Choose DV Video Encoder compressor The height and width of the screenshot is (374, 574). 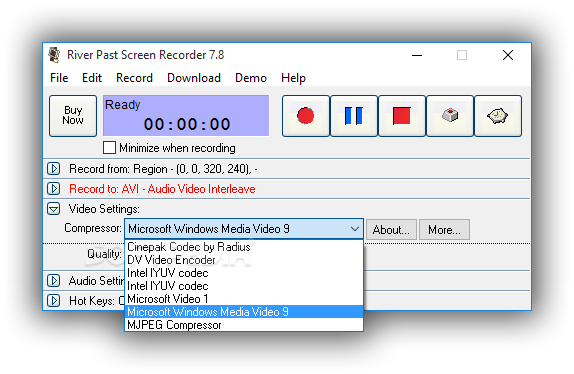[244, 260]
